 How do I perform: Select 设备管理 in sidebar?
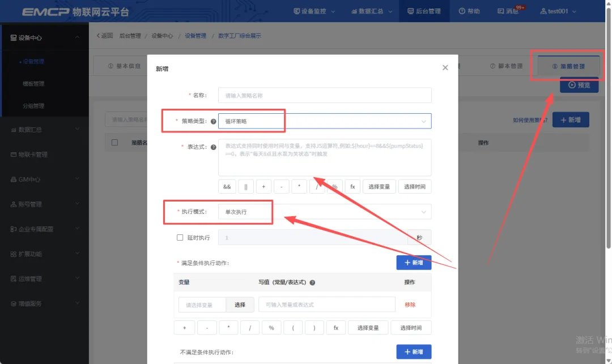33,61
